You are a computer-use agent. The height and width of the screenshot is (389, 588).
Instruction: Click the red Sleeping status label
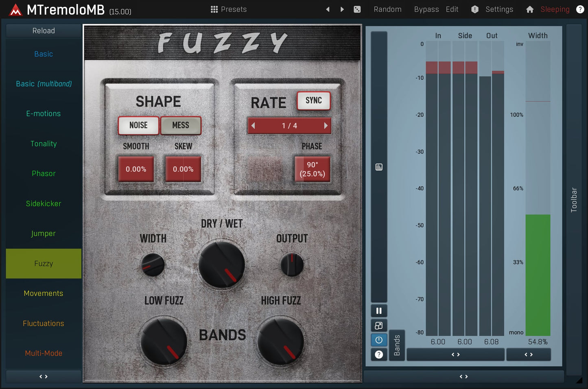coord(555,9)
